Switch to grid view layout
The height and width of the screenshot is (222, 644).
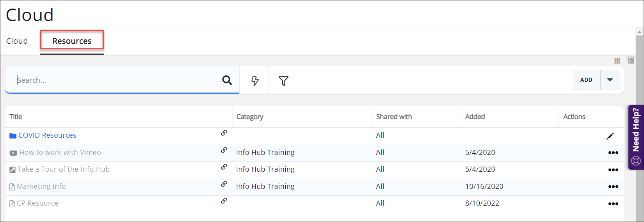click(617, 61)
